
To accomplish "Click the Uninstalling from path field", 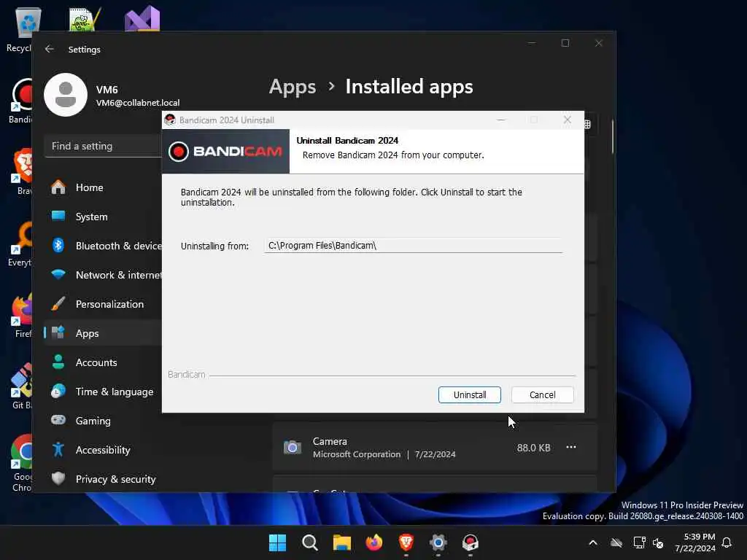I will 413,246.
